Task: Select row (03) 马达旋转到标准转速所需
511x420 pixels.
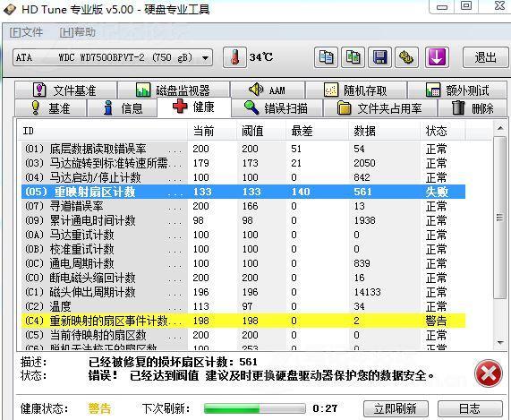Action: [243, 163]
